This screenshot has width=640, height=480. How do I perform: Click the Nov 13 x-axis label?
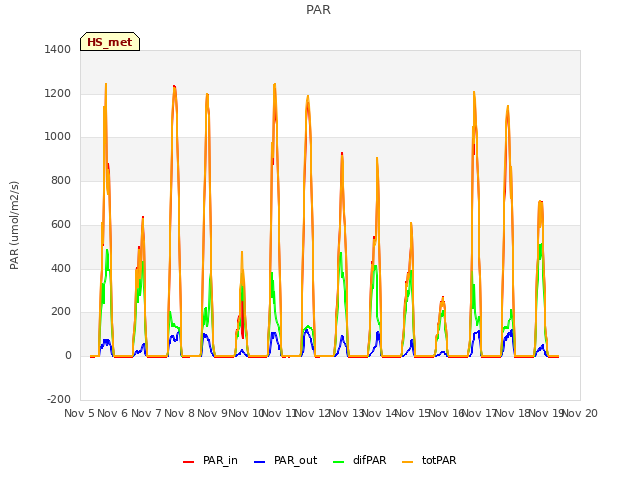(346, 413)
